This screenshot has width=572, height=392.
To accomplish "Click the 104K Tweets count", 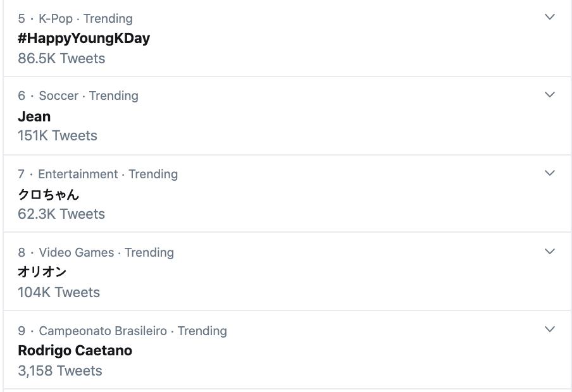I will pos(59,292).
